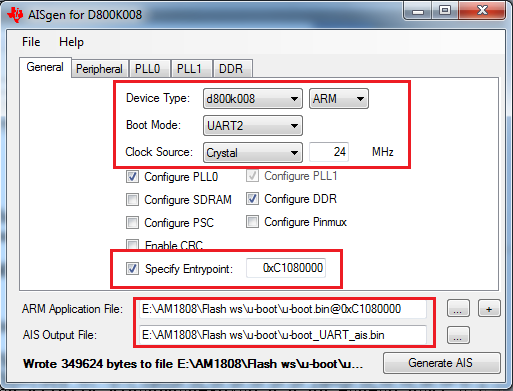The height and width of the screenshot is (391, 513).
Task: Click the plus button to add file
Action: (x=489, y=308)
